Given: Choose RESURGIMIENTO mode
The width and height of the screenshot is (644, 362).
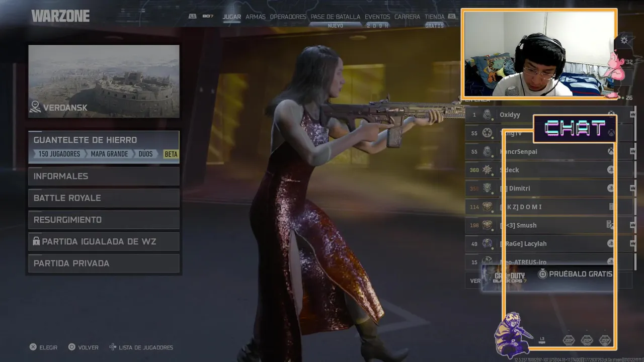Looking at the screenshot, I should 104,220.
